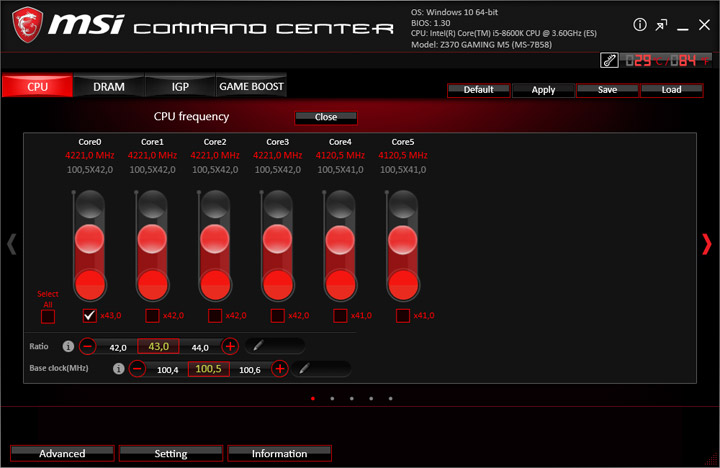Image resolution: width=720 pixels, height=468 pixels.
Task: Click the Load button
Action: (x=671, y=90)
